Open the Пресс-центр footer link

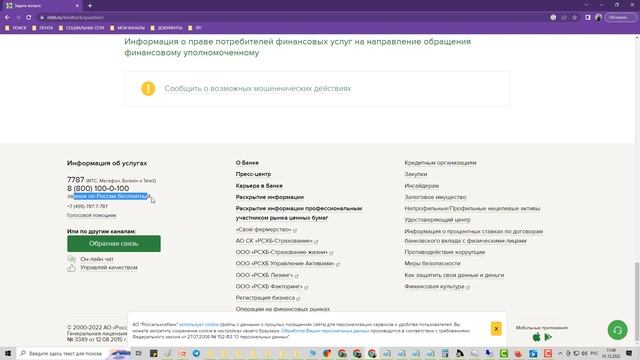click(253, 174)
